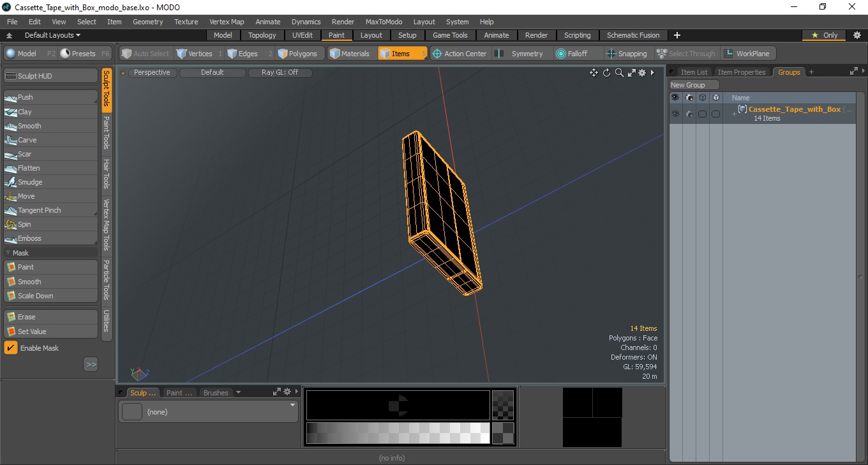
Task: Select the Spin sculpt tool
Action: (50, 224)
